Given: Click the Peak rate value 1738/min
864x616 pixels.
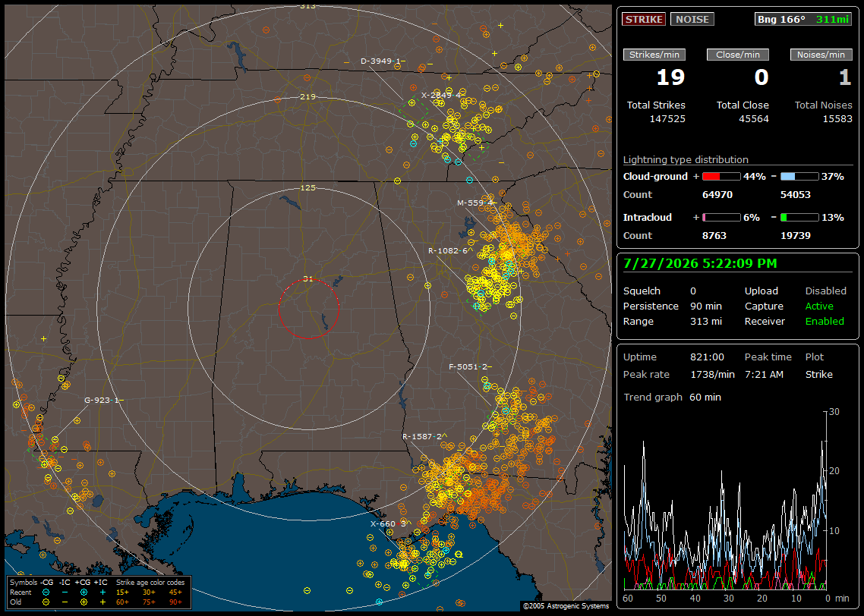Looking at the screenshot, I should 712,374.
